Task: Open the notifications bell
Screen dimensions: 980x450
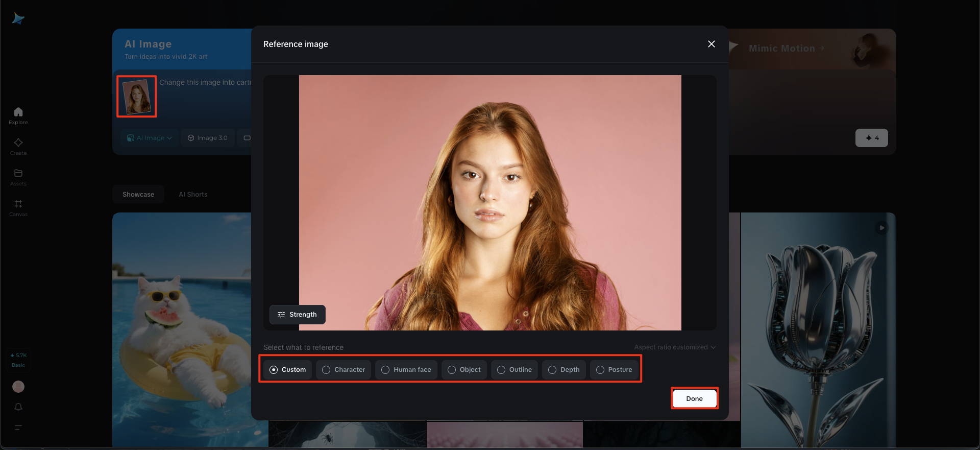Action: pyautogui.click(x=18, y=407)
